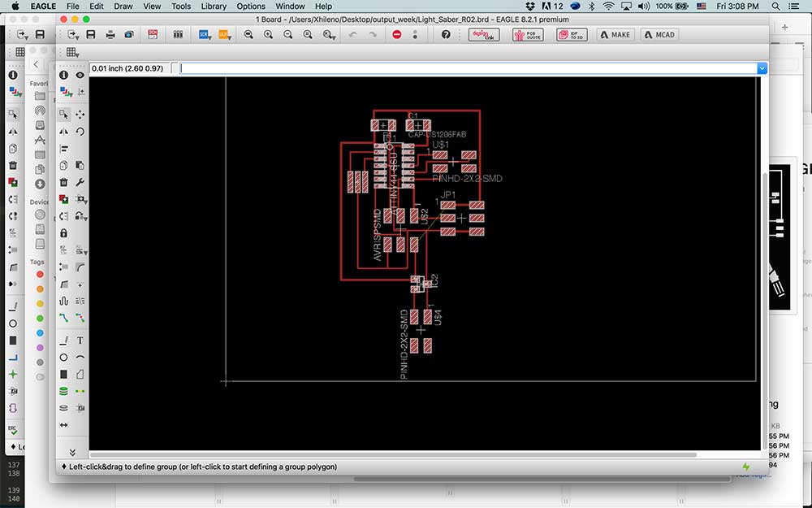
Task: Open the design blocks manager icon
Action: pos(178,35)
